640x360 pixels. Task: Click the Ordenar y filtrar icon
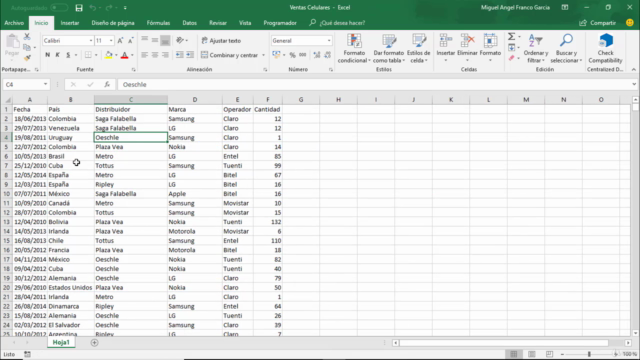[535, 41]
